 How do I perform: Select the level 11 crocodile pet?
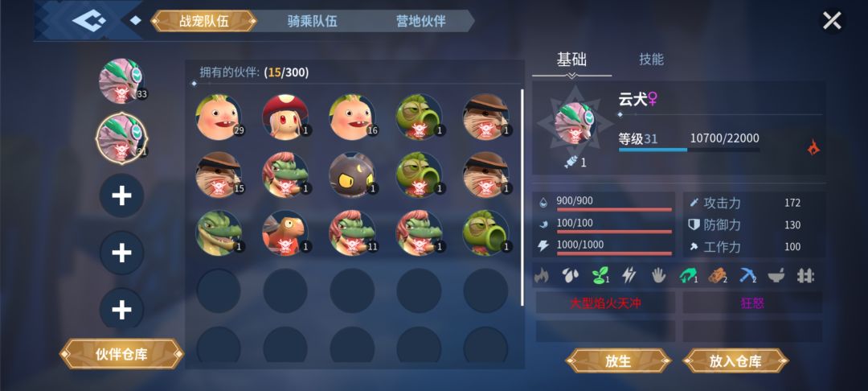coord(352,233)
